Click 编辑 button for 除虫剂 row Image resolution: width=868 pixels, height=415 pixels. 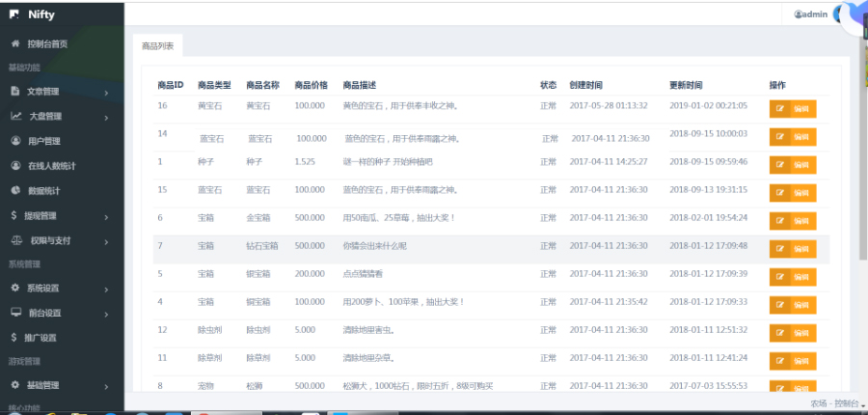793,332
